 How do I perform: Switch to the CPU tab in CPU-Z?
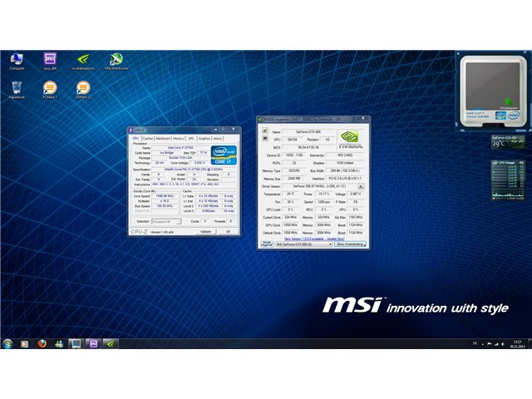135,139
